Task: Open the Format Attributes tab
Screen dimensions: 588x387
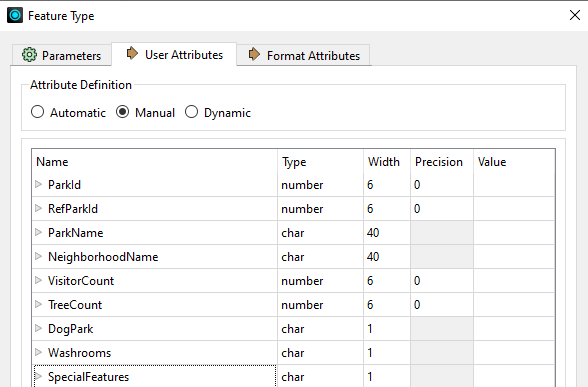Action: pos(304,55)
